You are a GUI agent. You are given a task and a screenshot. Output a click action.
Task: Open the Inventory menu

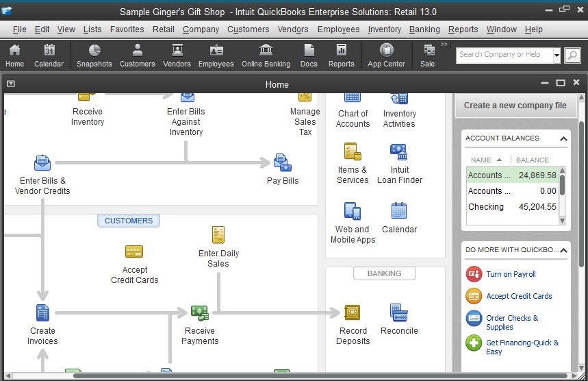pyautogui.click(x=385, y=29)
